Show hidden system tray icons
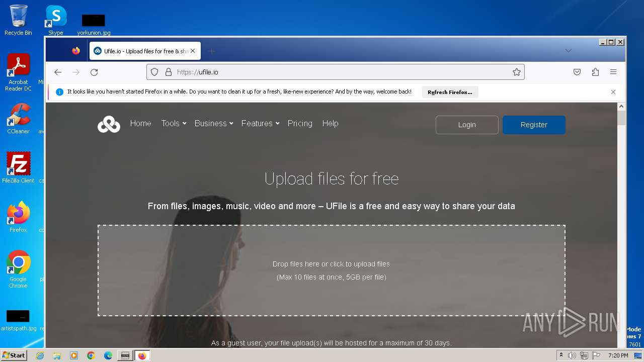This screenshot has width=644, height=362. [x=561, y=355]
